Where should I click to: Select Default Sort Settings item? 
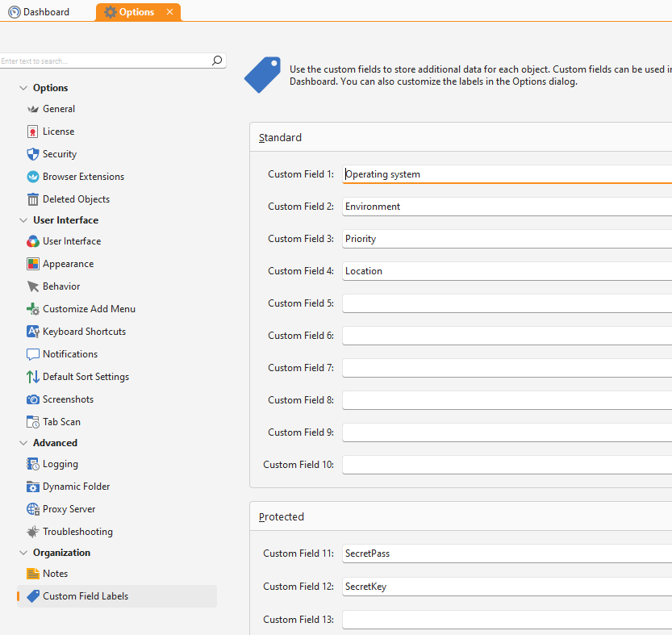click(x=86, y=377)
